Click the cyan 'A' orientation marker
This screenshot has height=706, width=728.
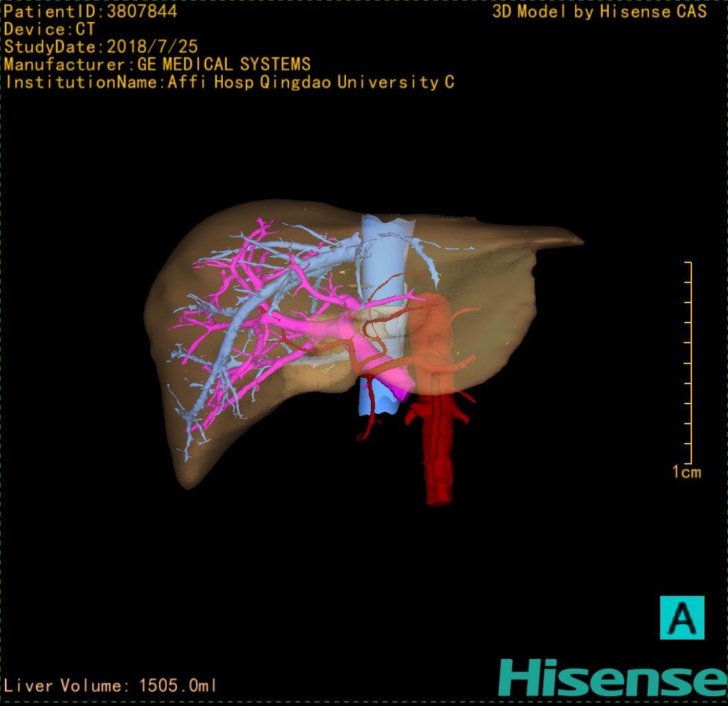point(682,617)
